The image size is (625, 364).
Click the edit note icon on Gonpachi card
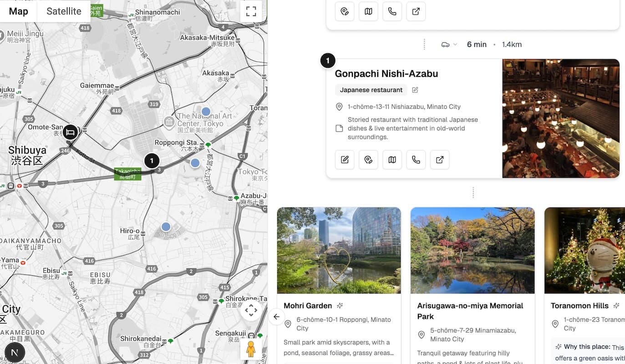(x=345, y=160)
